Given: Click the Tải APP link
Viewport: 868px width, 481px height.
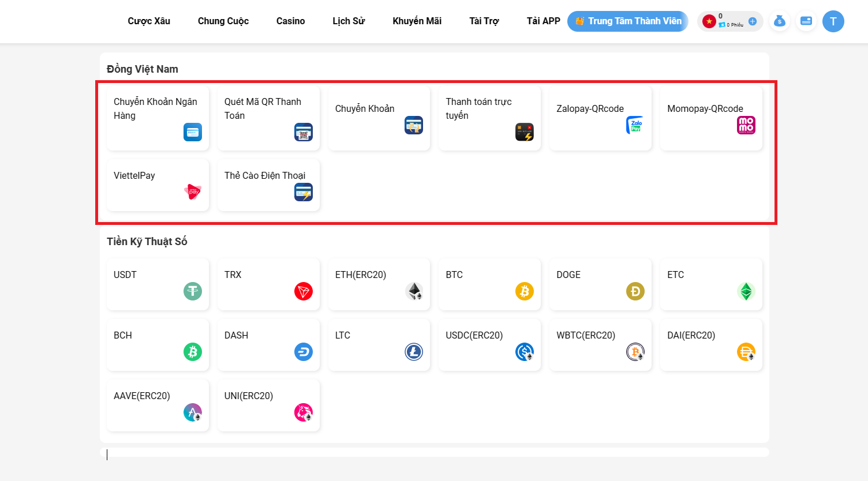Looking at the screenshot, I should [543, 21].
